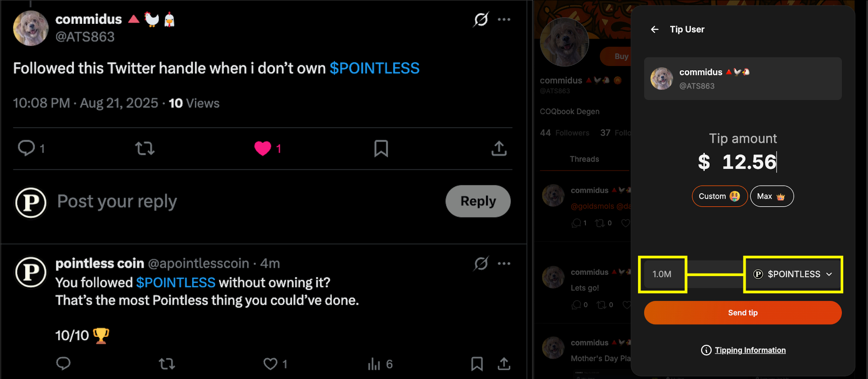The height and width of the screenshot is (379, 868).
Task: View analytics of pointless coin reply
Action: 374,364
